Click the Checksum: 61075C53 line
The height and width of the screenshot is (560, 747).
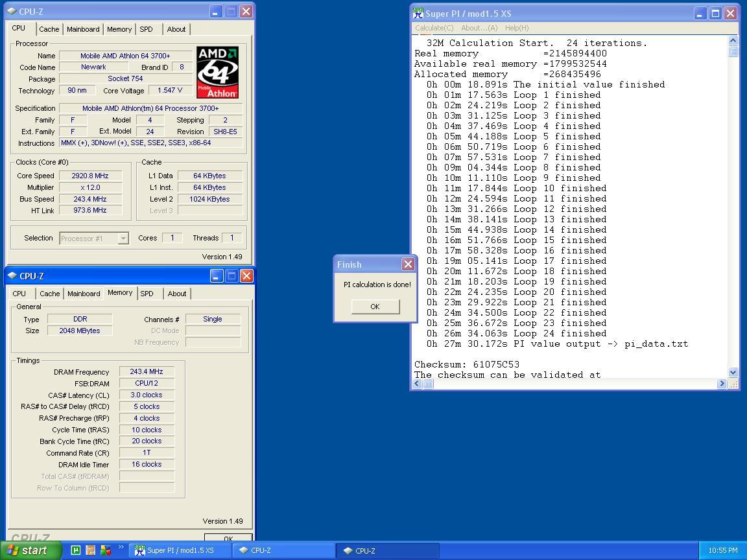(467, 364)
